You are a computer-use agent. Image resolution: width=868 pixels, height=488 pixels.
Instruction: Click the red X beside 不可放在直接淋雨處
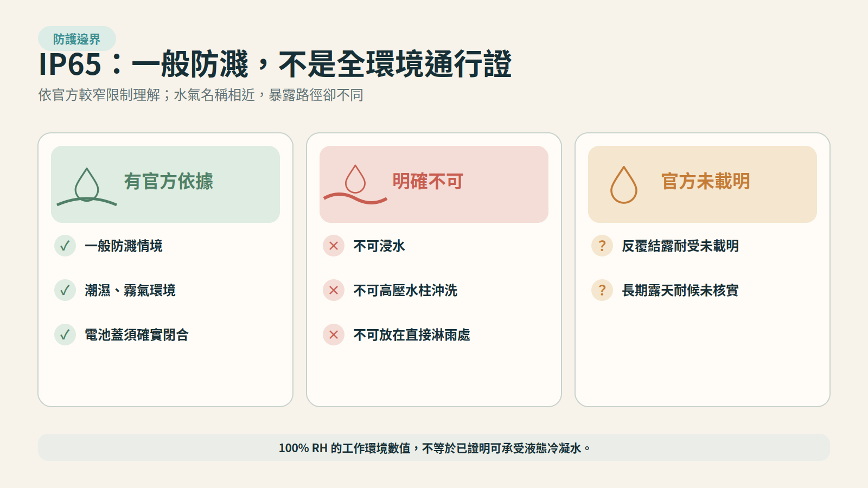334,335
